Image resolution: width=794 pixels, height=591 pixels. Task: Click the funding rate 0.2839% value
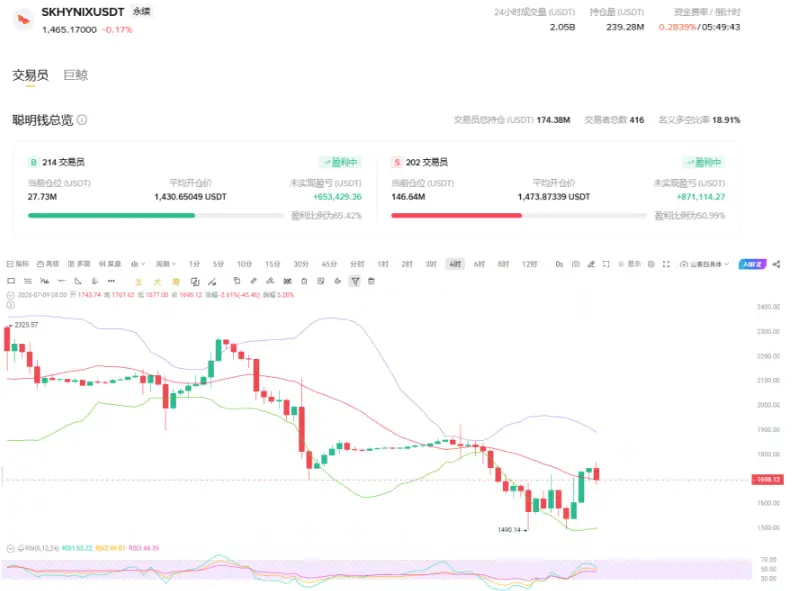coord(678,27)
